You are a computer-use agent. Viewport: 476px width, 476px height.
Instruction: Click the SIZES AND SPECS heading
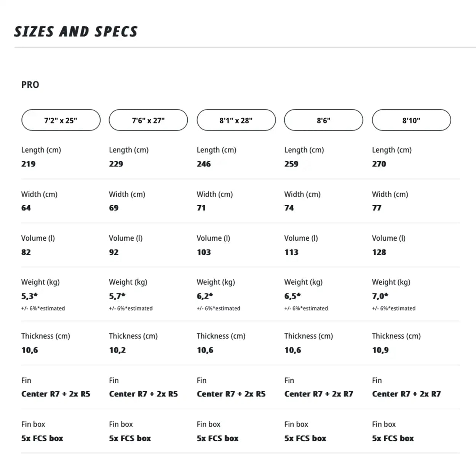pyautogui.click(x=76, y=32)
